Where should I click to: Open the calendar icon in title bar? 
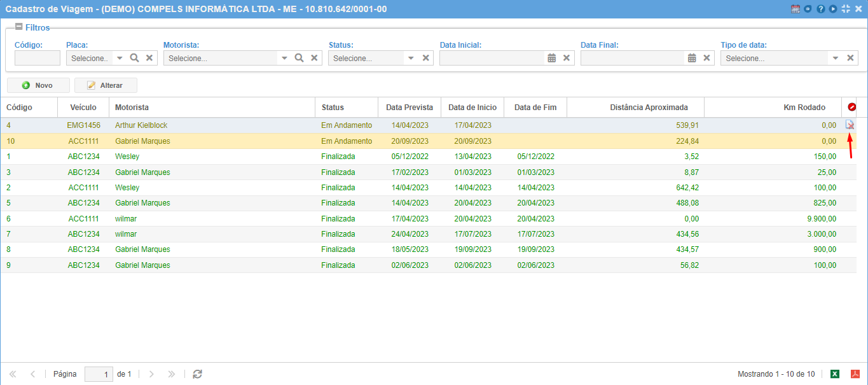point(796,9)
